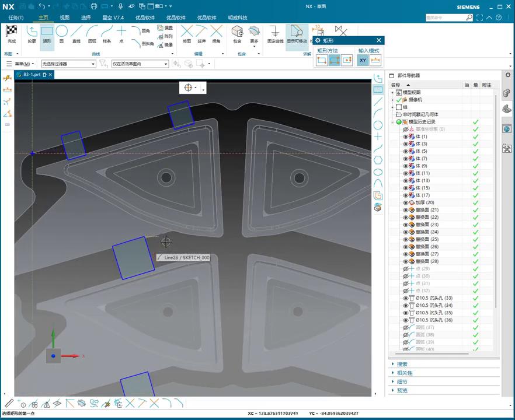Open the selection filter dropdown
This screenshot has height=420, width=515.
(x=68, y=64)
